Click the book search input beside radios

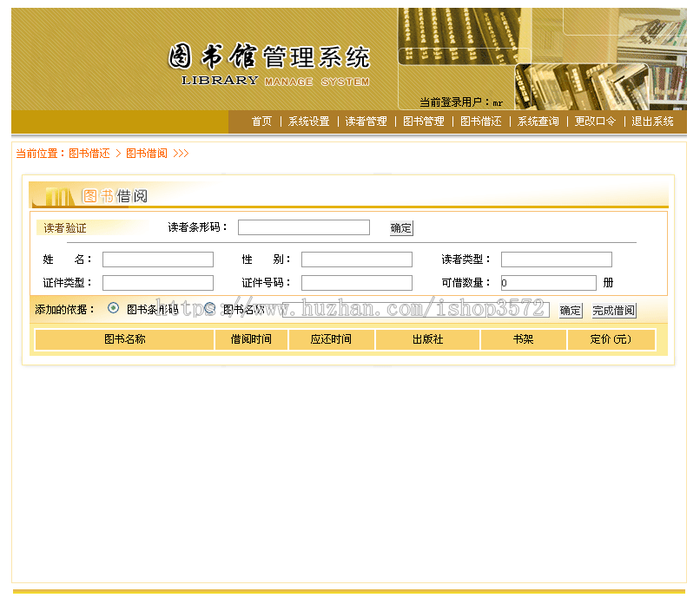[416, 310]
